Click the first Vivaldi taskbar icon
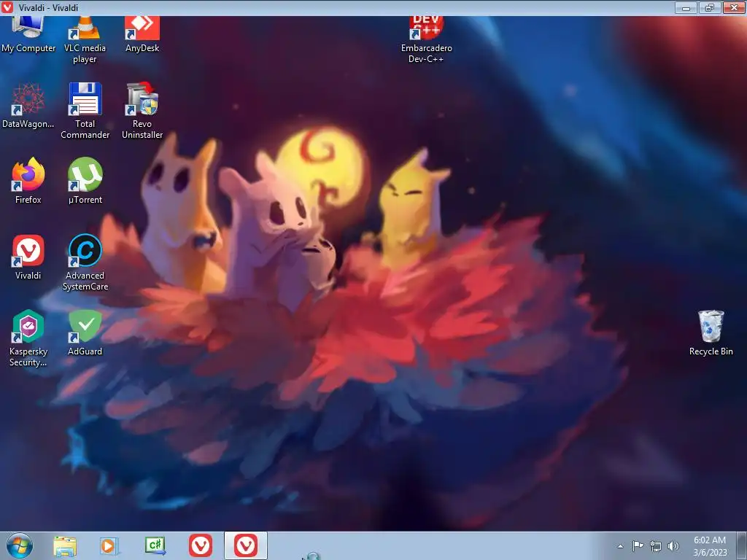 [201, 545]
